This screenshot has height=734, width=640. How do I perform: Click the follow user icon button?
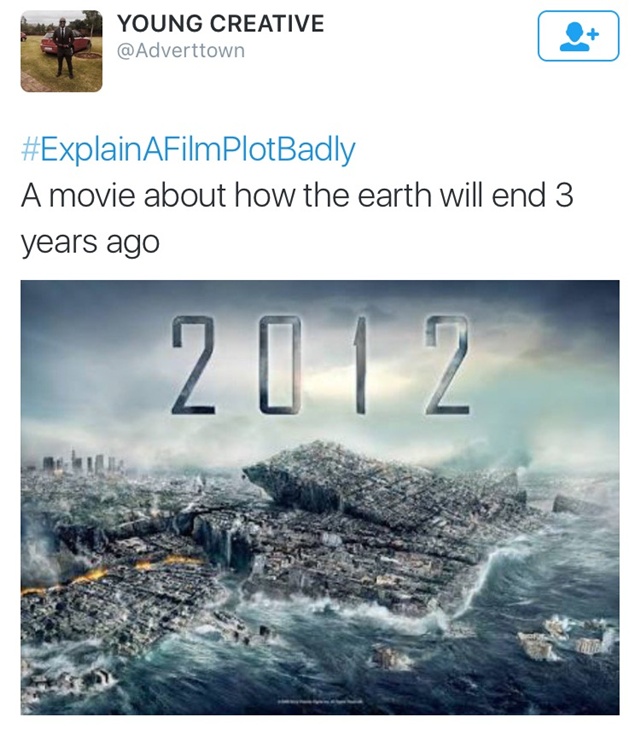coord(578,36)
